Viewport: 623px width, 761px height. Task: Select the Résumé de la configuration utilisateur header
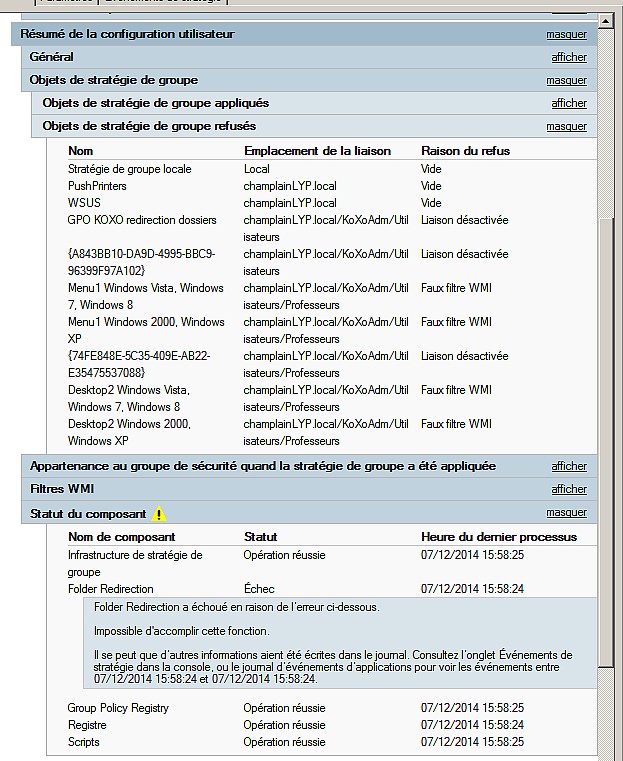[x=304, y=34]
